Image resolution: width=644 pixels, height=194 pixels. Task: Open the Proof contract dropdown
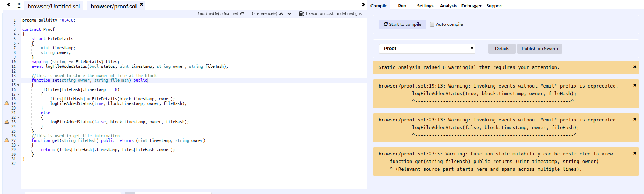pos(427,49)
